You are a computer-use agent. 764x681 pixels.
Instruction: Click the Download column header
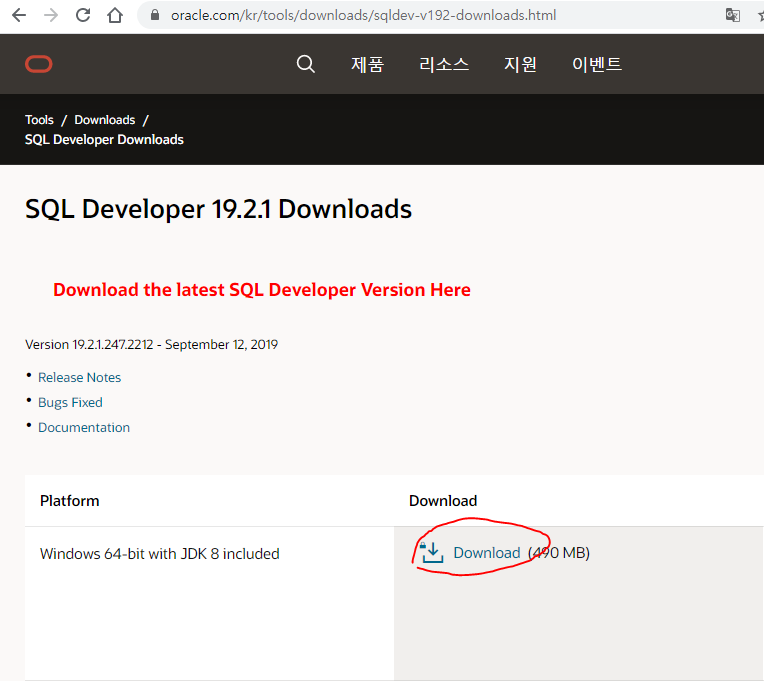[x=443, y=501]
